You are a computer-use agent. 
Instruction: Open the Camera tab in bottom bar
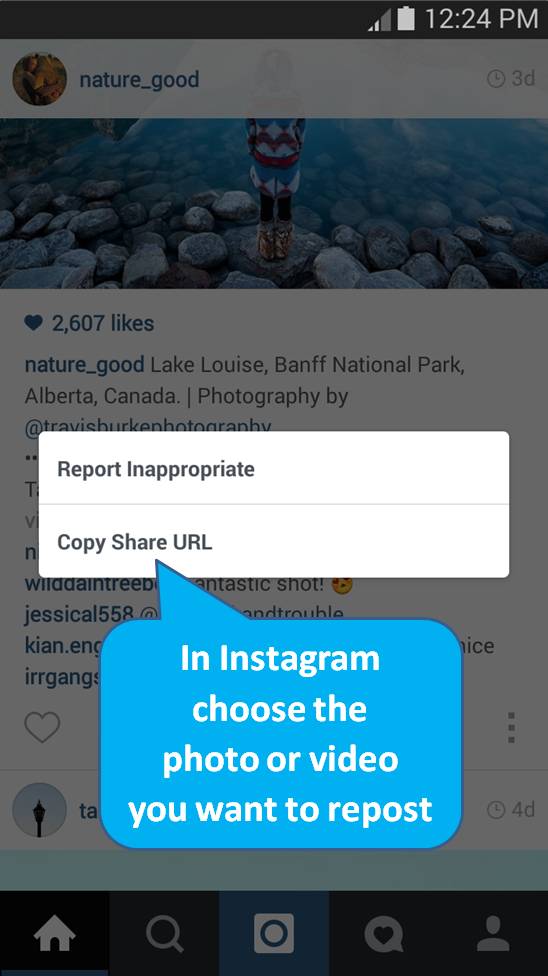274,934
